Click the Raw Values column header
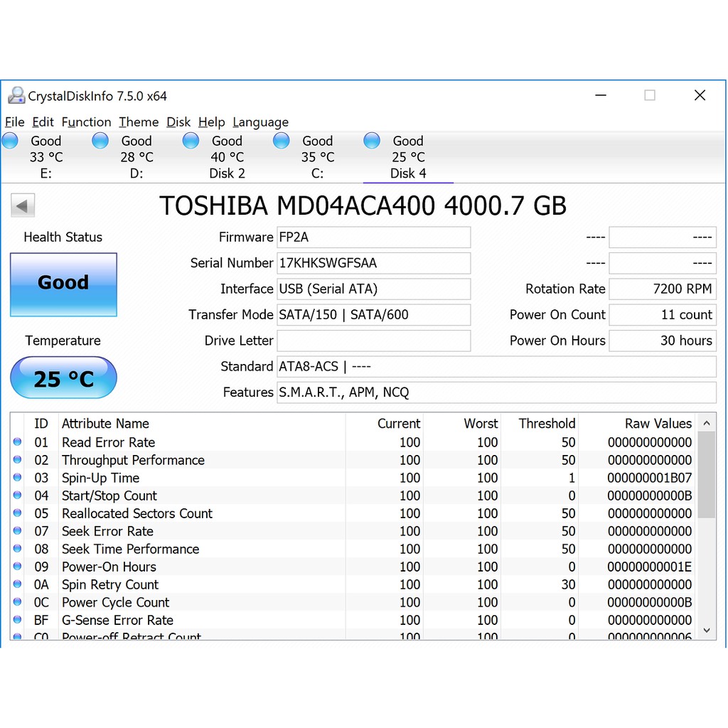Viewport: 728px width, 728px height. [x=658, y=424]
